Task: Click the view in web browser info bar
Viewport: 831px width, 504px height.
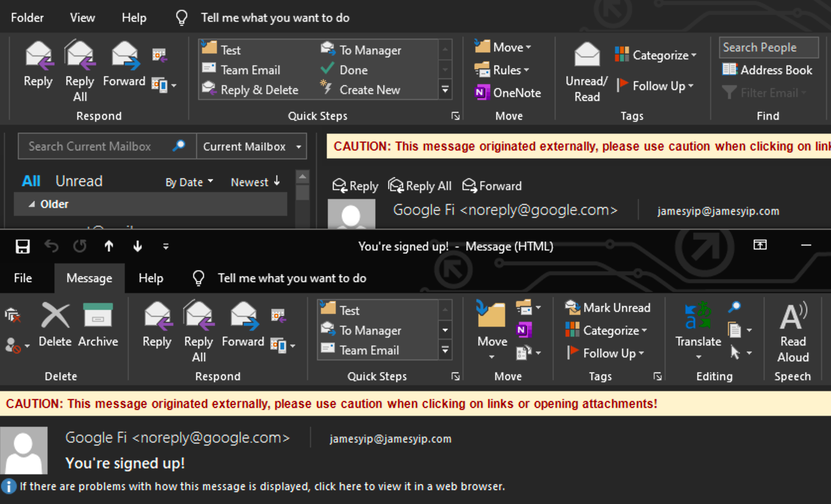Action: tap(262, 486)
